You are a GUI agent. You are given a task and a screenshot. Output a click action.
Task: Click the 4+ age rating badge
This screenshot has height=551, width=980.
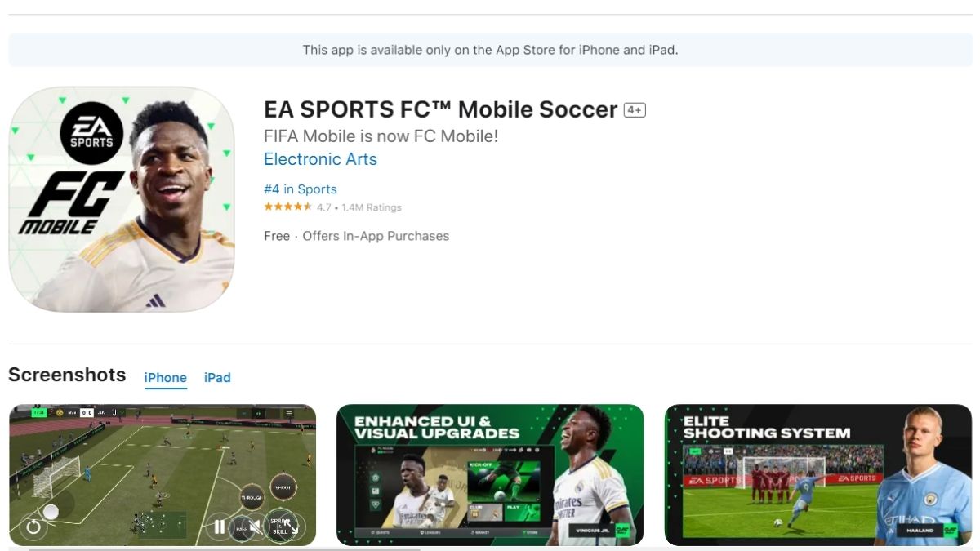coord(633,109)
